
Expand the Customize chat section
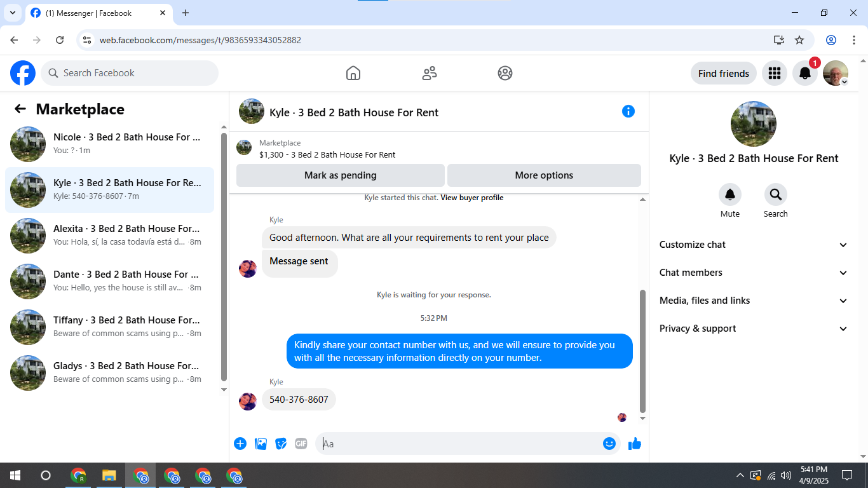(754, 245)
